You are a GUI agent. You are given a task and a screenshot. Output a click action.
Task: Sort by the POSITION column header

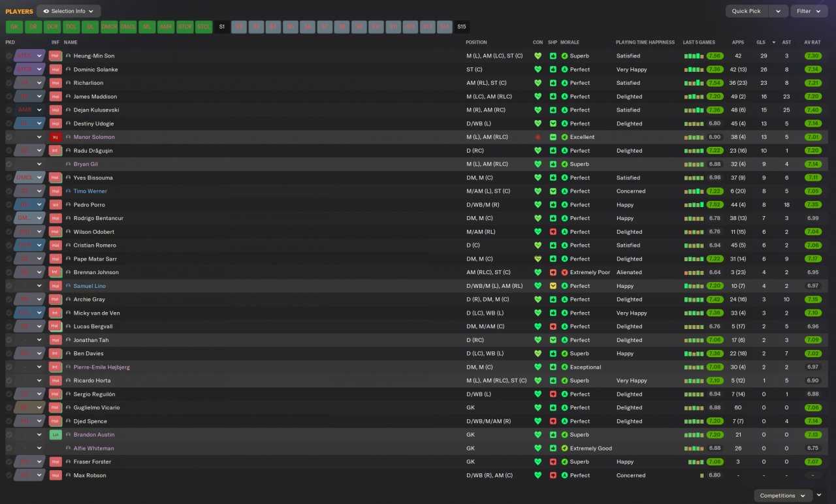pyautogui.click(x=477, y=42)
